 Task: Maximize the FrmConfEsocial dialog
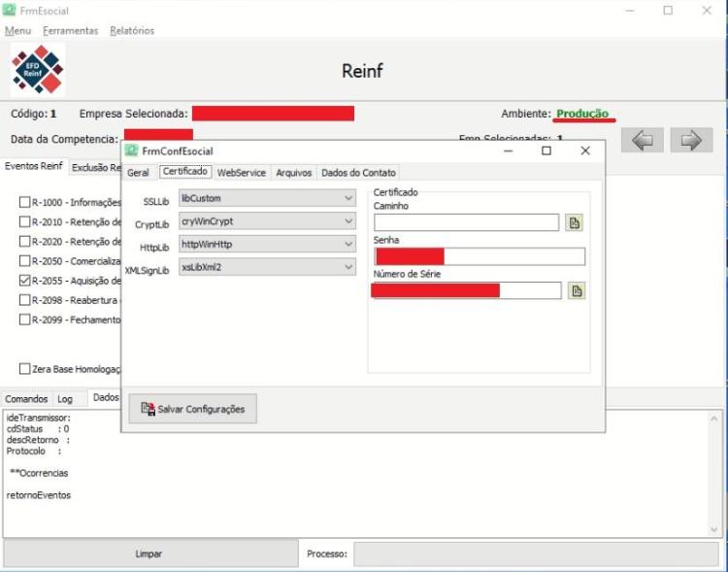(x=546, y=151)
